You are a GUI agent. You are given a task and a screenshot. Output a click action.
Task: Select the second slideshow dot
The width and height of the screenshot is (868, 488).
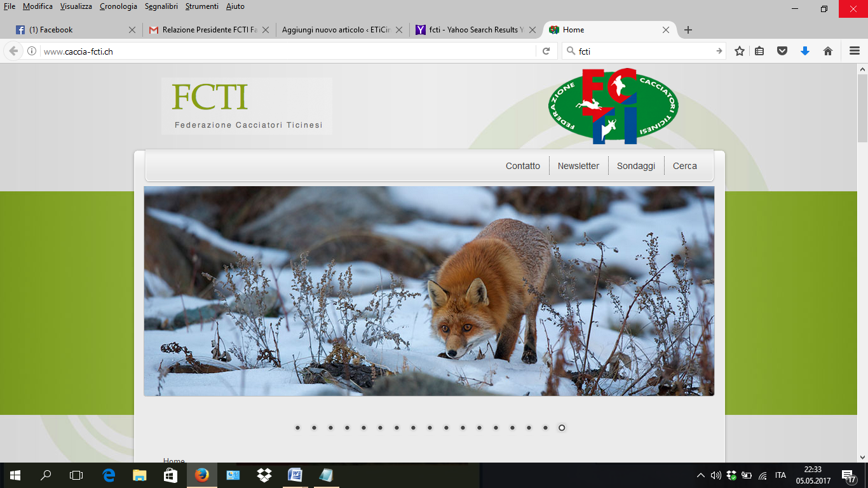point(314,428)
